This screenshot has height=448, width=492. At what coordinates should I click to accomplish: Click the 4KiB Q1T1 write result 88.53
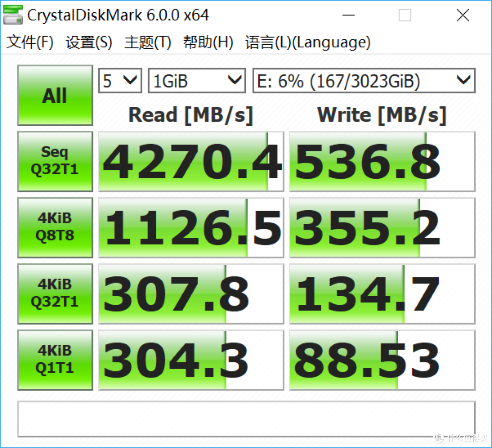click(382, 360)
